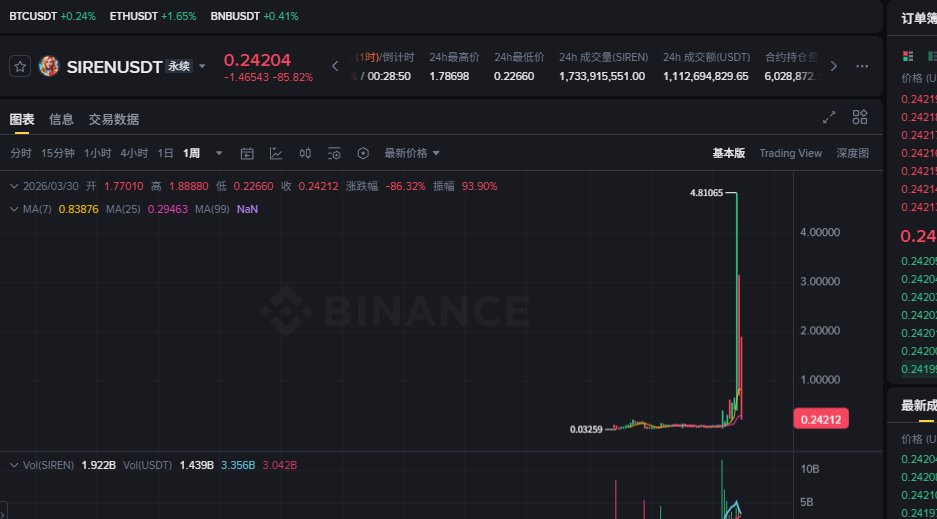Click the 0.03259 low price marker

[586, 429]
